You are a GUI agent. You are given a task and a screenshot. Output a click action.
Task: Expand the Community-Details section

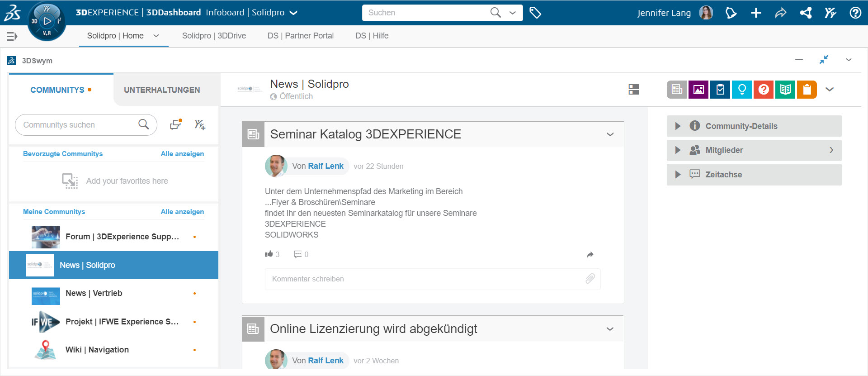754,126
